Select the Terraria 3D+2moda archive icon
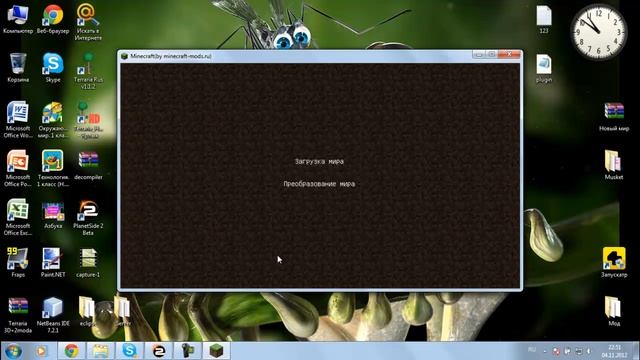The width and height of the screenshot is (640, 360). [18, 315]
